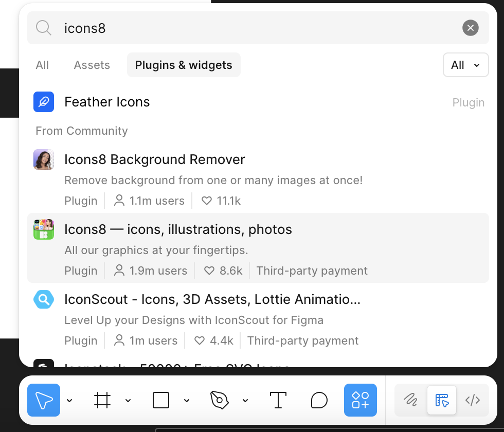This screenshot has height=432, width=504.
Task: Select the Move tool in toolbar
Action: pyautogui.click(x=44, y=400)
